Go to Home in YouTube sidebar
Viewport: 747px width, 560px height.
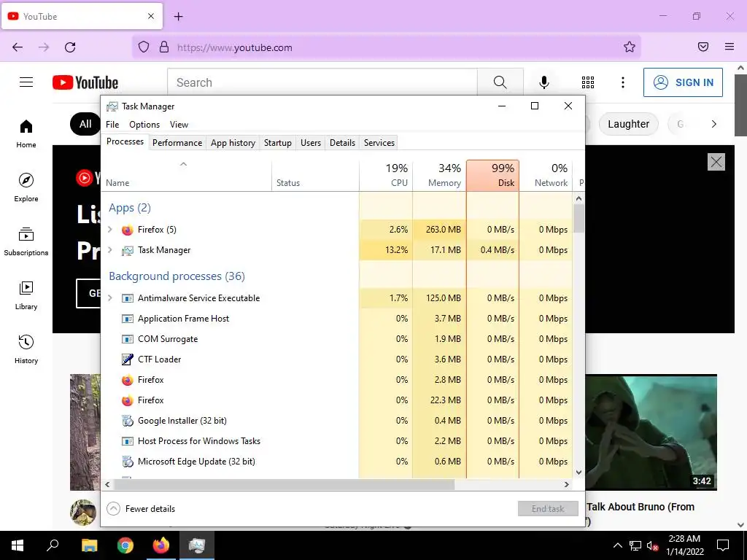pos(26,134)
